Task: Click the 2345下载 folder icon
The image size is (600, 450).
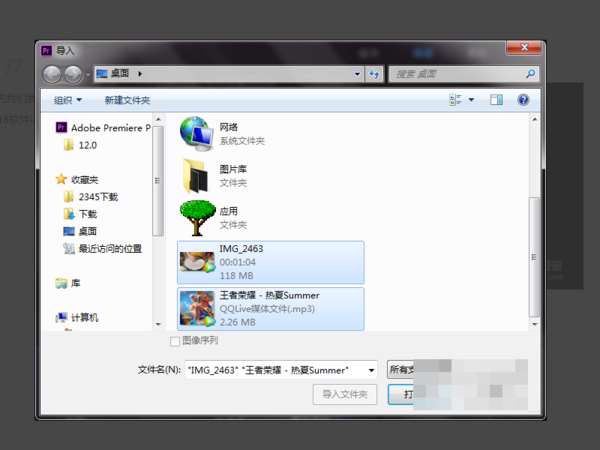Action: pyautogui.click(x=69, y=197)
